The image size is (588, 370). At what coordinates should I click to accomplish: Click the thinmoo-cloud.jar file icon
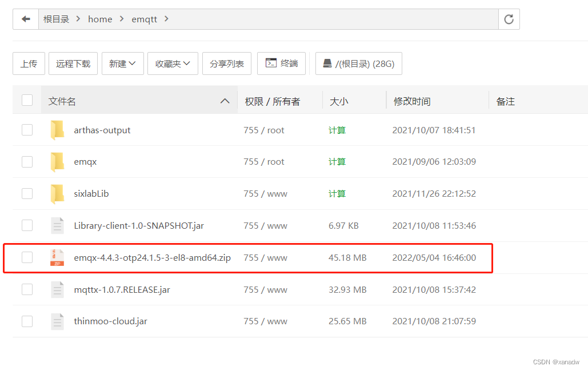click(57, 321)
